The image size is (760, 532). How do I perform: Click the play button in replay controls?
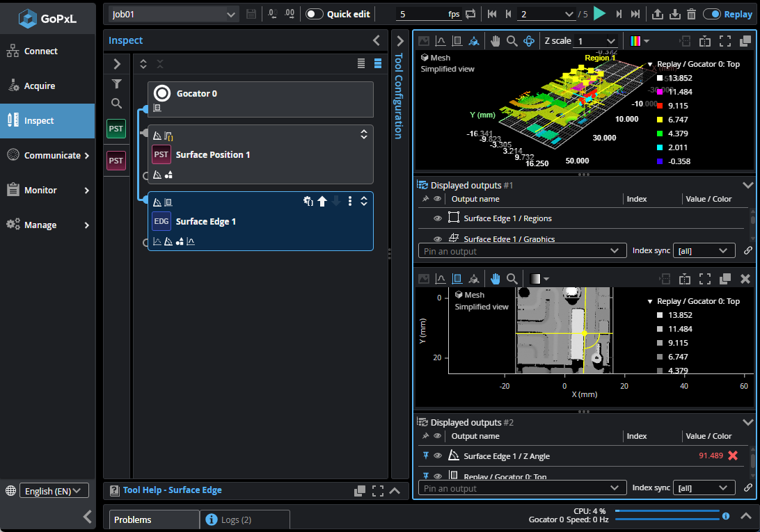click(x=600, y=14)
